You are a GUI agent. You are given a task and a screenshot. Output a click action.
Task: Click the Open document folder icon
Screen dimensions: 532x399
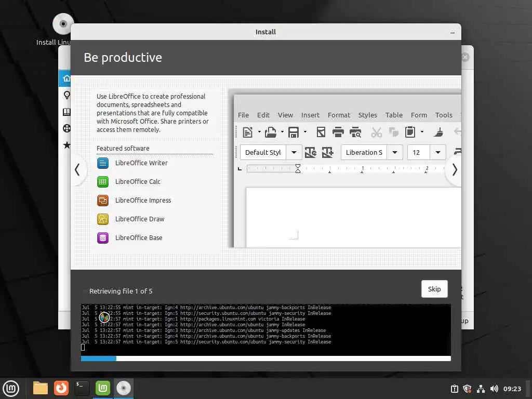(x=270, y=132)
